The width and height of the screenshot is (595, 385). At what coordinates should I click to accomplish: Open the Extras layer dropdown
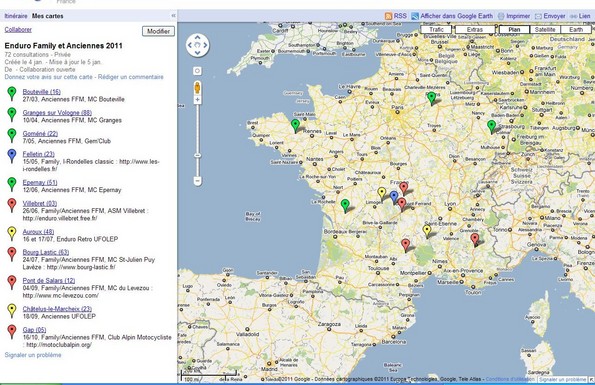[475, 29]
